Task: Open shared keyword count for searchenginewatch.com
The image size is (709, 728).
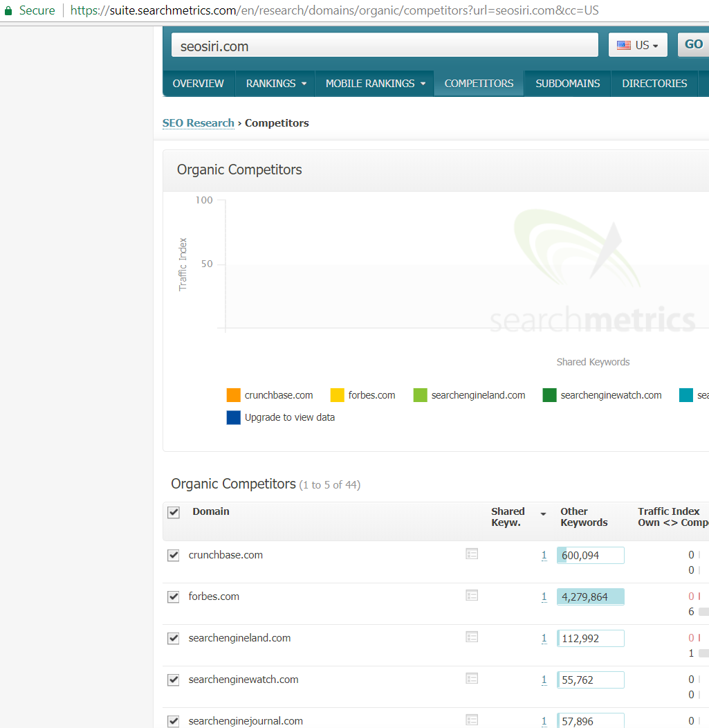Action: (x=544, y=680)
